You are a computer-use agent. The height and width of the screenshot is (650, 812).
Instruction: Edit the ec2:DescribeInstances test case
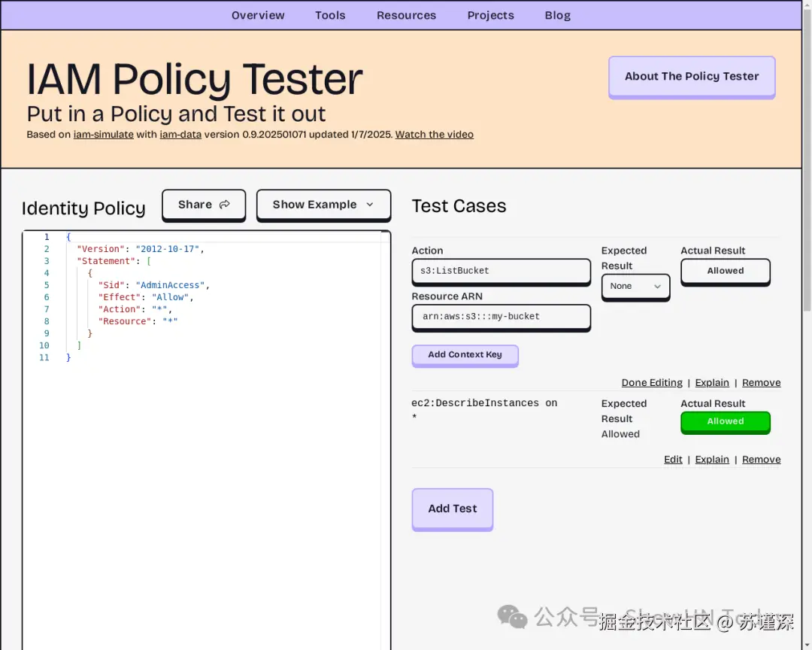click(673, 459)
